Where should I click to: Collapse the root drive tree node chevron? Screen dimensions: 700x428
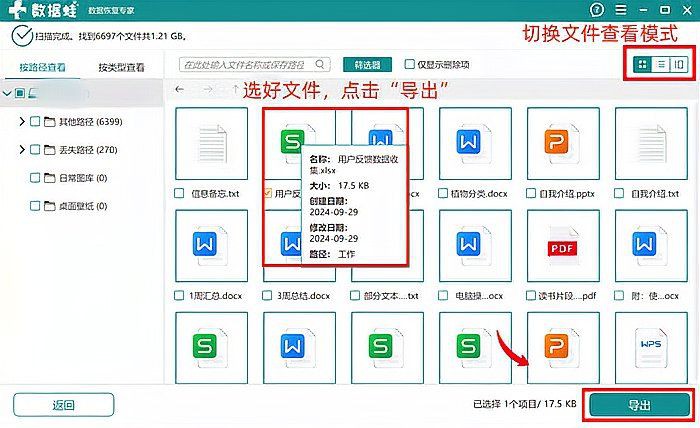7,93
